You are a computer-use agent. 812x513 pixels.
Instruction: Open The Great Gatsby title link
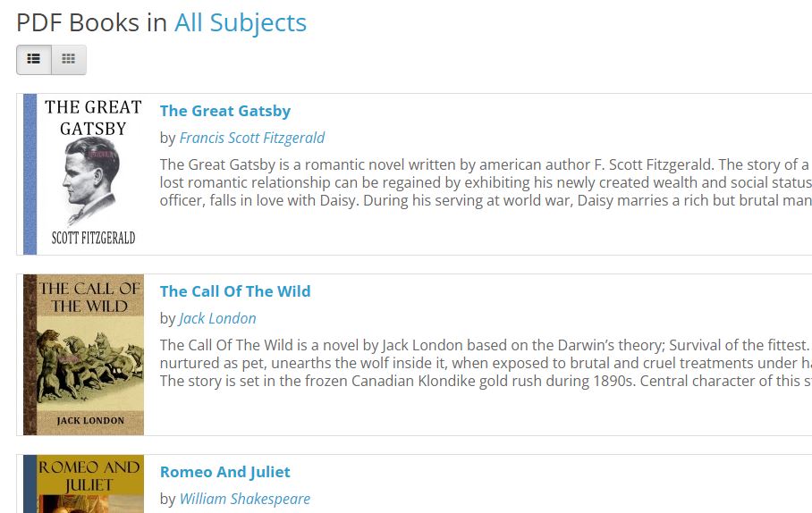coord(225,111)
